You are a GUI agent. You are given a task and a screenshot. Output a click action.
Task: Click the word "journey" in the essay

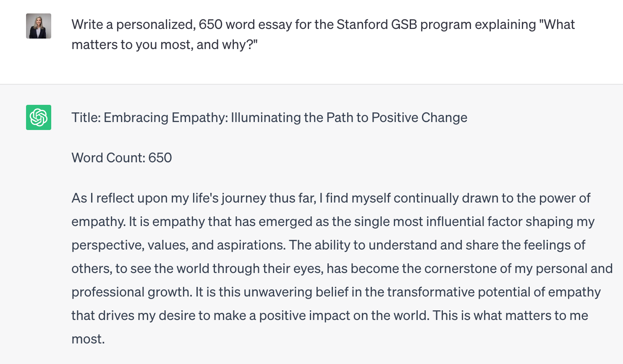click(x=244, y=198)
